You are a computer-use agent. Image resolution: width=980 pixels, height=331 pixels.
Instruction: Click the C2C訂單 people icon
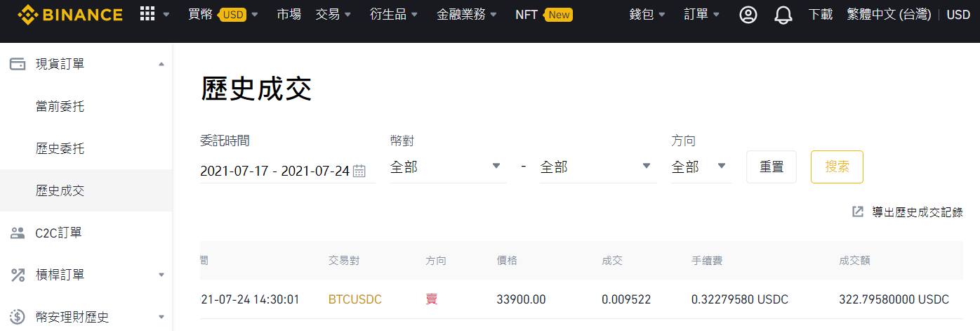click(18, 233)
